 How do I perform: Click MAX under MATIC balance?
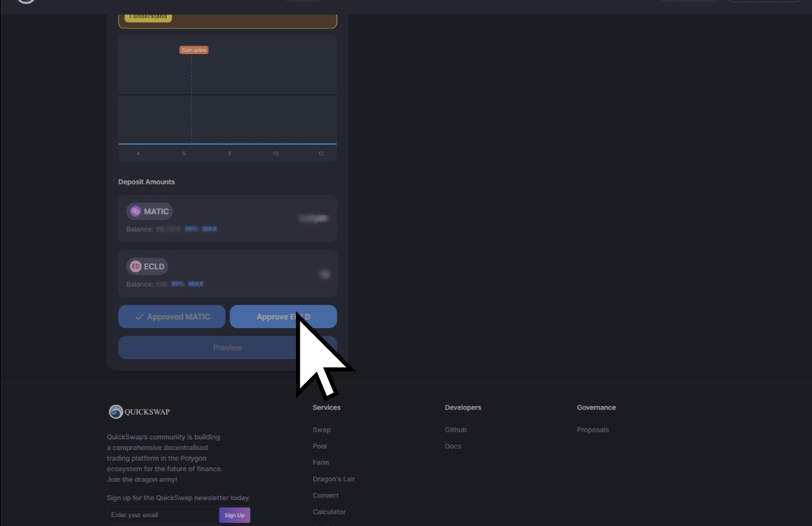click(209, 229)
